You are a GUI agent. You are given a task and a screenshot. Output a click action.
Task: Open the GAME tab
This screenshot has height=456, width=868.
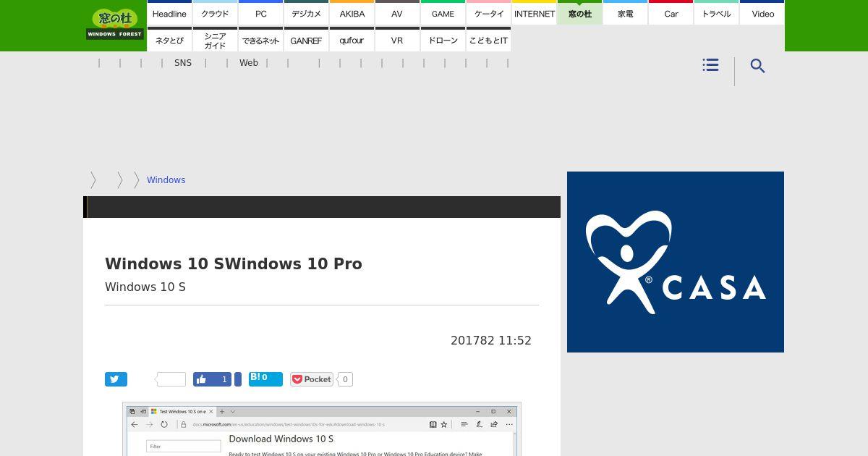click(x=443, y=13)
